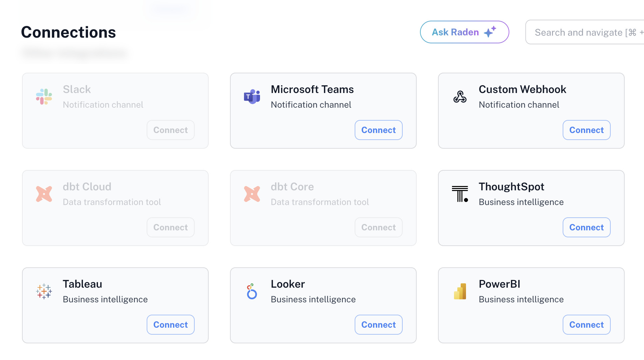Image resolution: width=644 pixels, height=360 pixels.
Task: Connect Microsoft Teams notification channel
Action: pos(378,130)
